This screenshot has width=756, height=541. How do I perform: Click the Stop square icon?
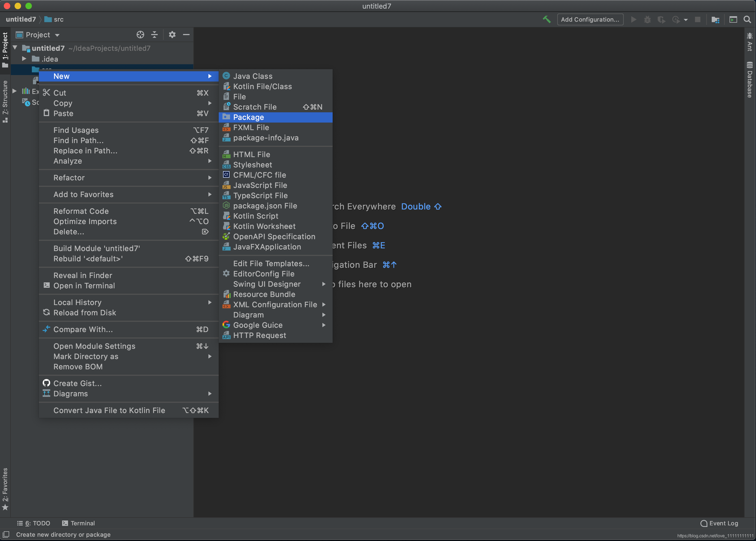click(697, 20)
